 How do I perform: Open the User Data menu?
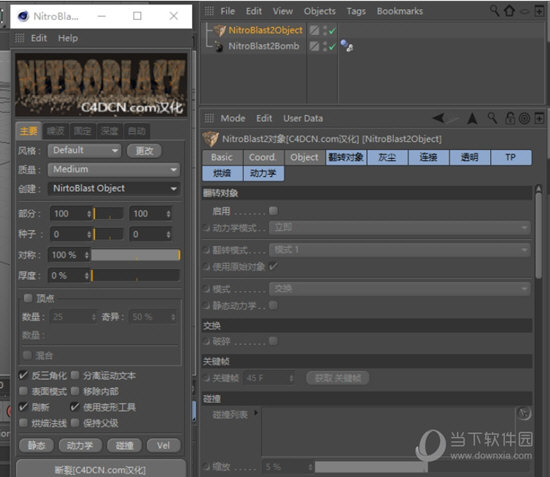(303, 118)
